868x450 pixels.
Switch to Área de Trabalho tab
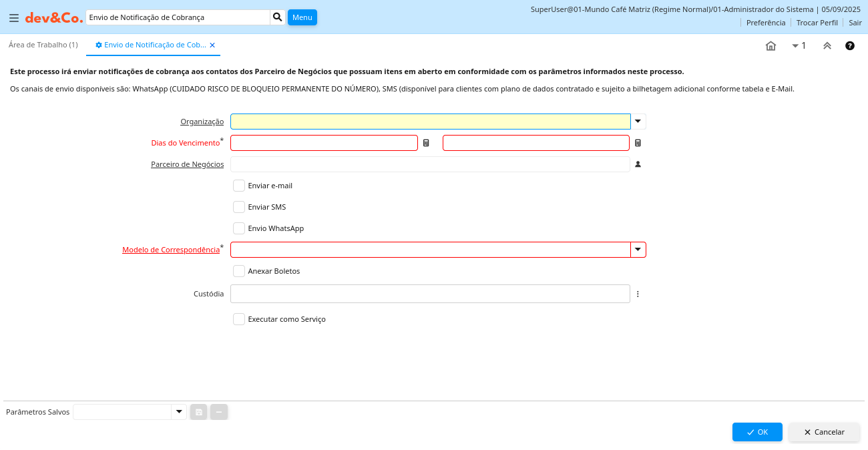43,45
